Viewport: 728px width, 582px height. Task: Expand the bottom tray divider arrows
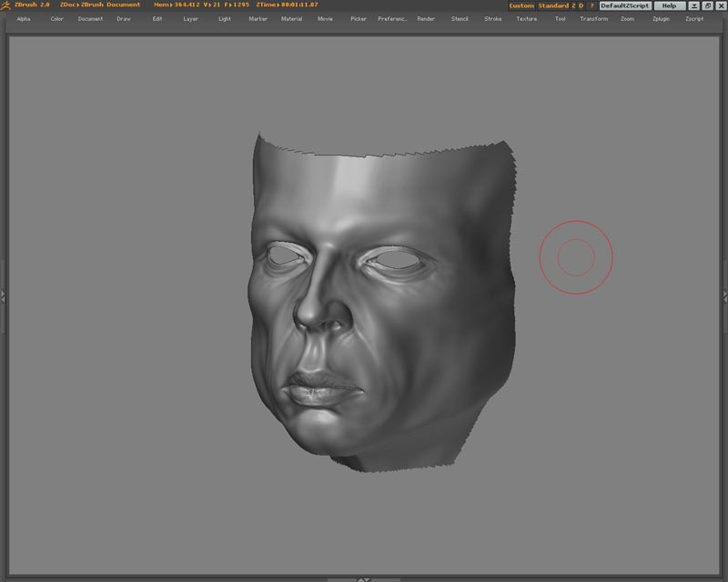[364, 579]
